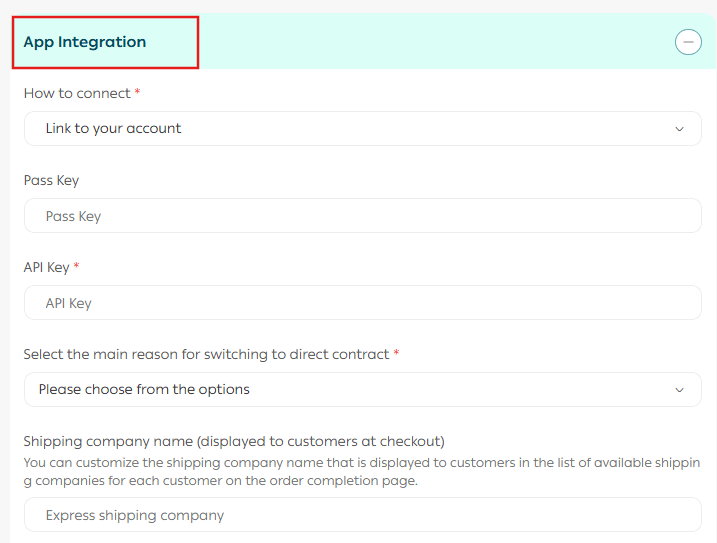
Task: Click the 'How to connect' field label
Action: [77, 93]
